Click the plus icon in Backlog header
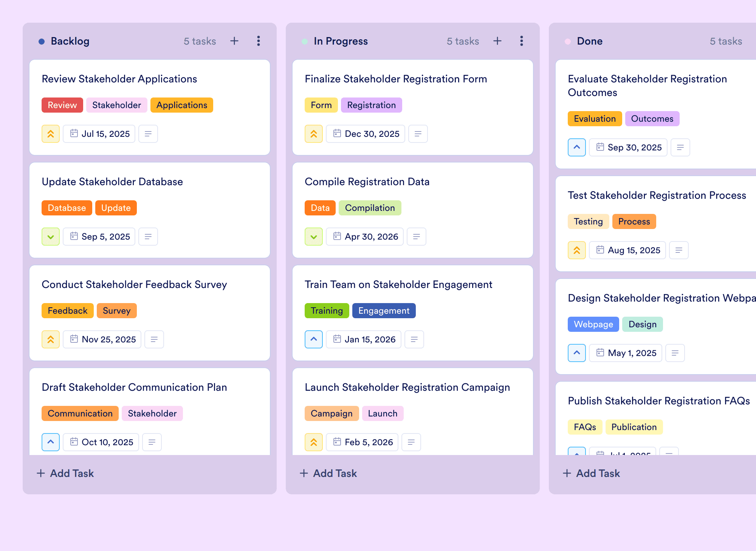The image size is (756, 551). pyautogui.click(x=234, y=41)
